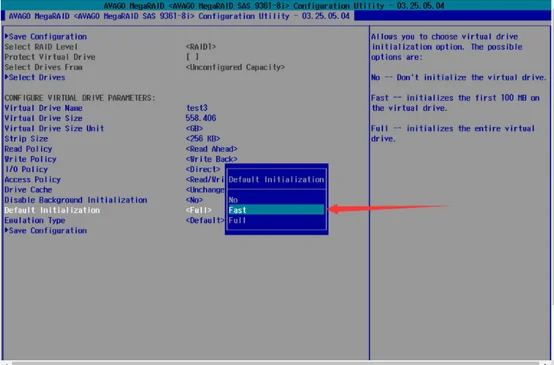The image size is (554, 365).
Task: Open the 256 KB strip size dropdown
Action: (203, 139)
